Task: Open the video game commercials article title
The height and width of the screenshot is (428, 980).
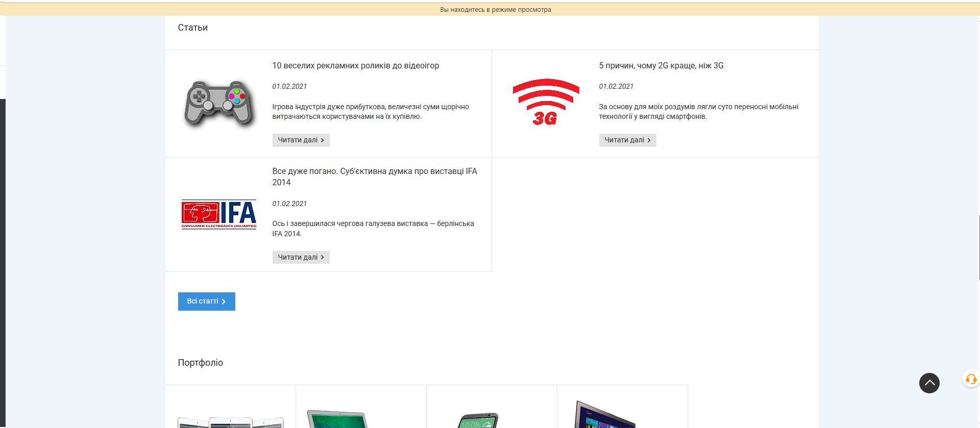Action: [x=355, y=66]
